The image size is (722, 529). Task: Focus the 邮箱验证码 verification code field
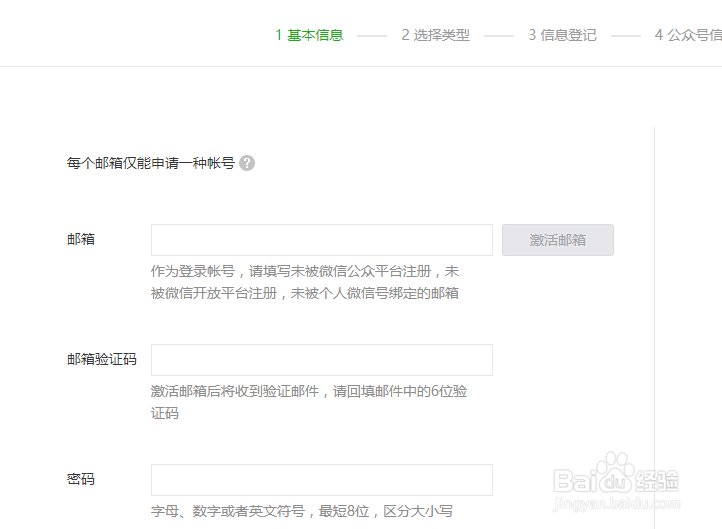click(322, 360)
